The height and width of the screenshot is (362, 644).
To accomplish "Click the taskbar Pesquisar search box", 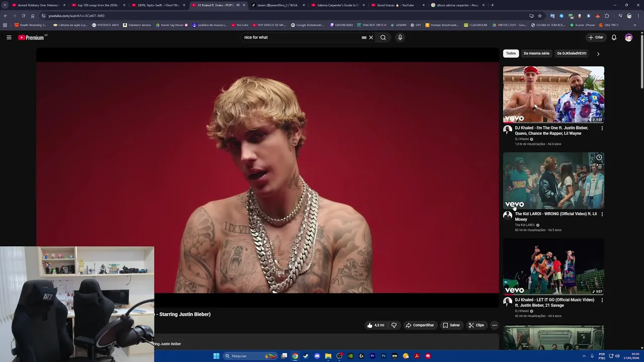I will [x=249, y=356].
